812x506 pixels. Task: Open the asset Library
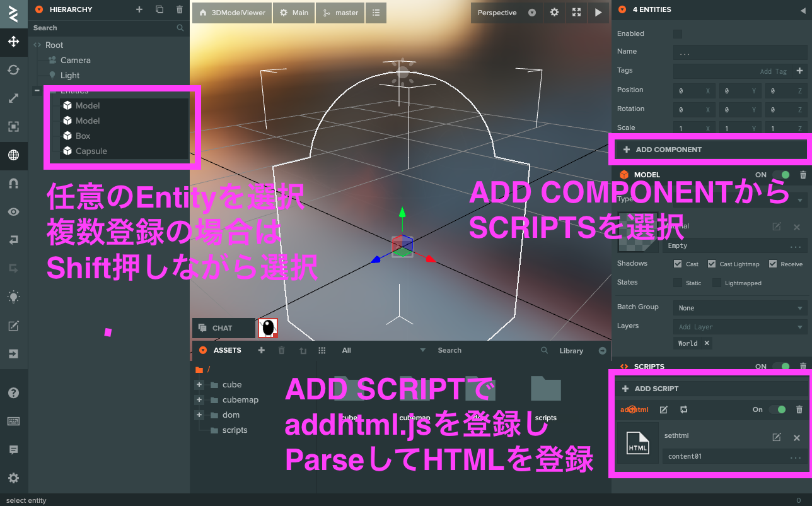pyautogui.click(x=571, y=351)
